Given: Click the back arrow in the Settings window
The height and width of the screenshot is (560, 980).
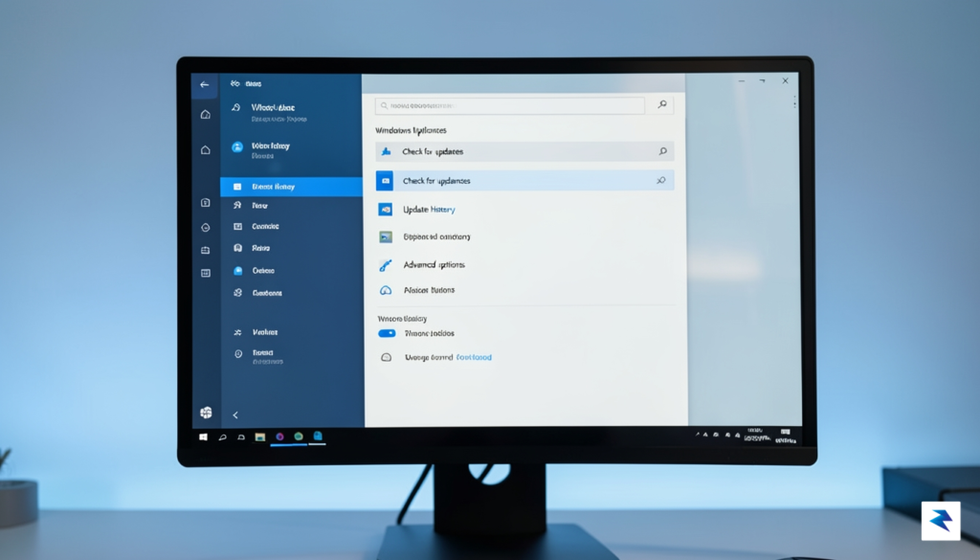Looking at the screenshot, I should (x=205, y=84).
